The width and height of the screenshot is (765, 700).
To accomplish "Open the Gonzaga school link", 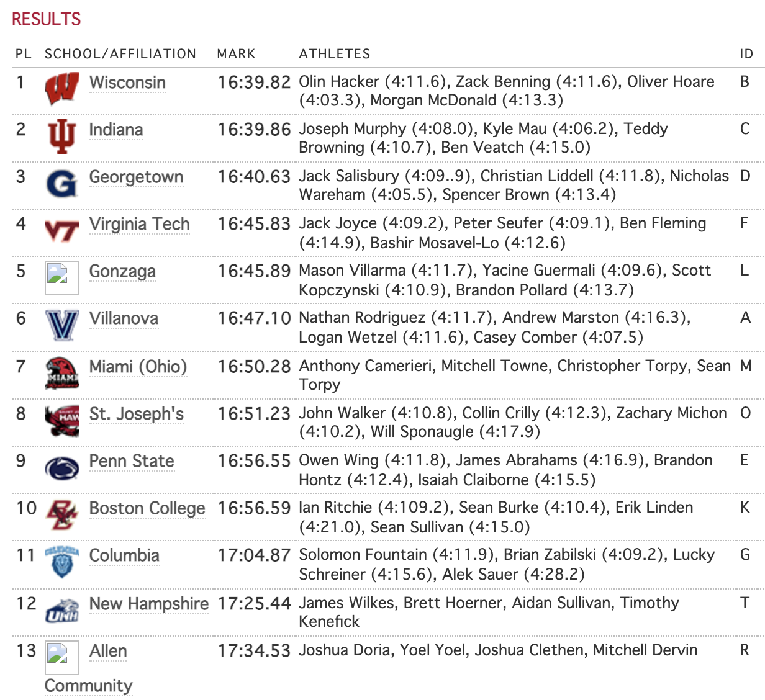I will 122,271.
